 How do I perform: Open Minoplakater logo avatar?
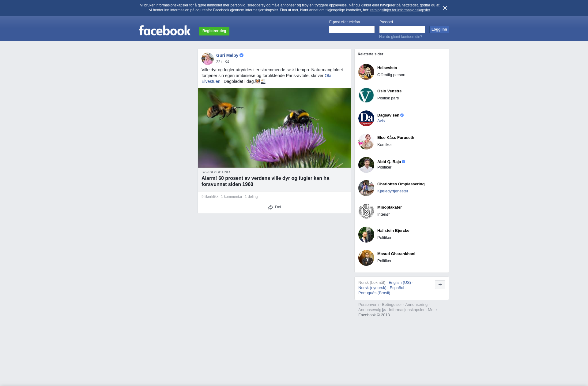(x=366, y=211)
